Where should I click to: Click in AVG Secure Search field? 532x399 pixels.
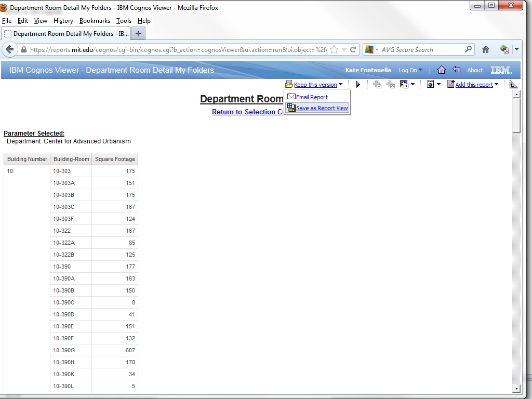click(421, 50)
